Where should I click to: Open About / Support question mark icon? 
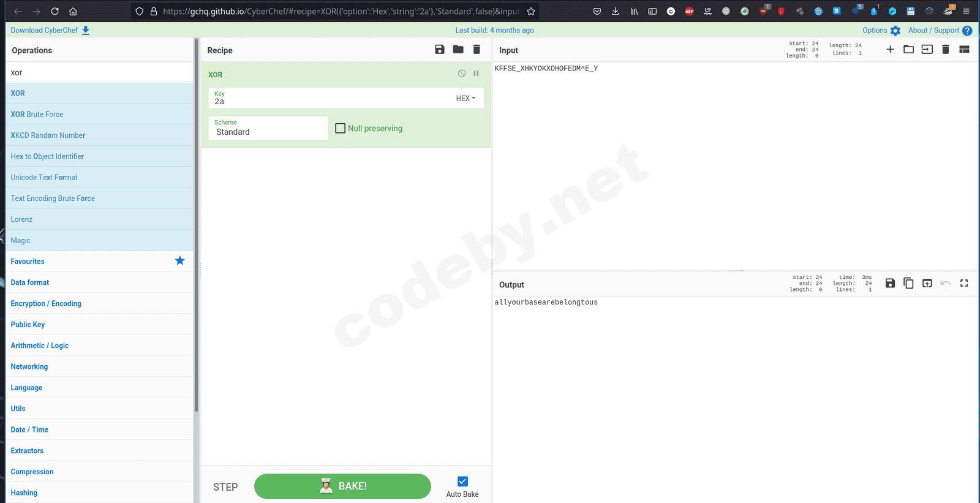pos(967,31)
